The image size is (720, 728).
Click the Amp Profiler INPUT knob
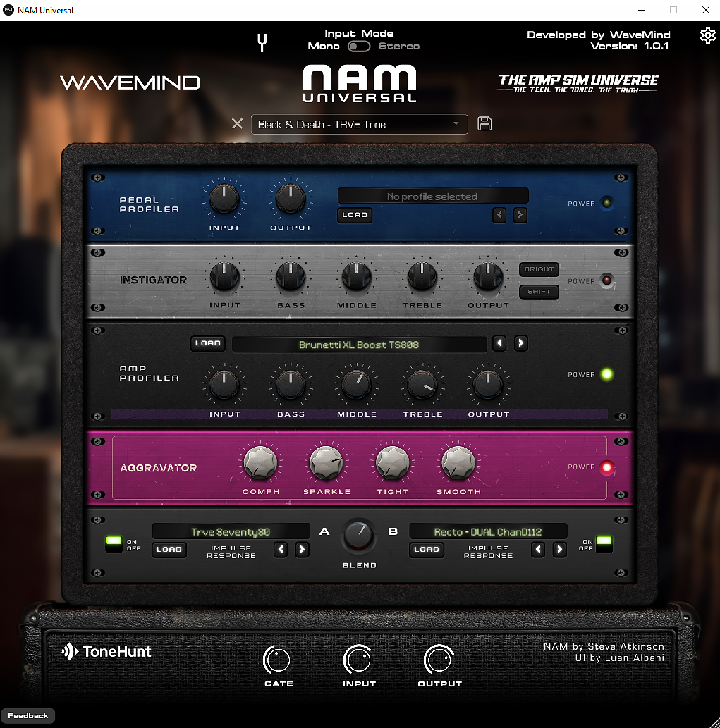click(224, 385)
